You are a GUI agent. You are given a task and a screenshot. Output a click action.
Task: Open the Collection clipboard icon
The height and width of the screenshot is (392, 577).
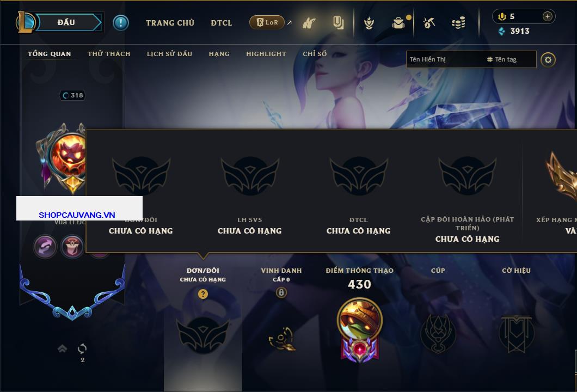(x=338, y=23)
